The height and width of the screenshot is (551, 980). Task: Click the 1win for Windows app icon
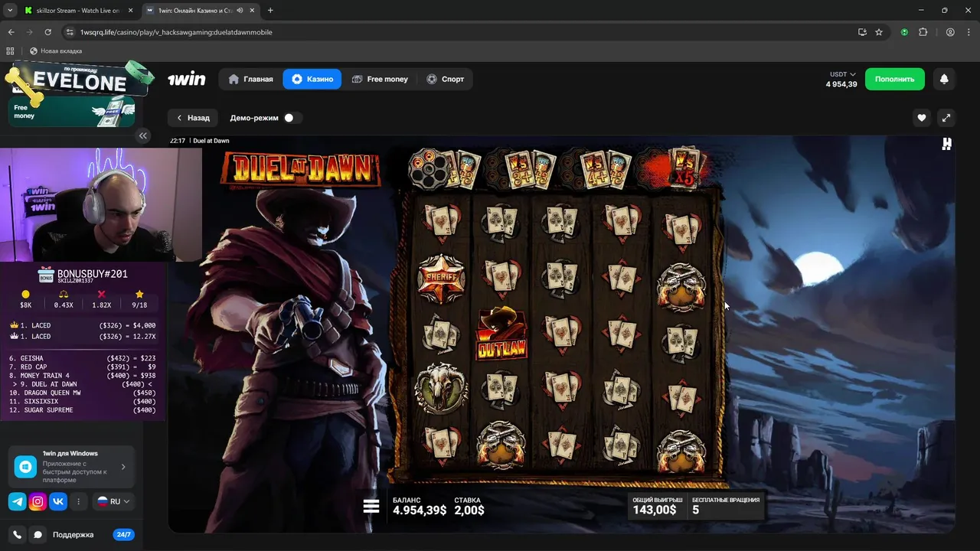click(25, 466)
